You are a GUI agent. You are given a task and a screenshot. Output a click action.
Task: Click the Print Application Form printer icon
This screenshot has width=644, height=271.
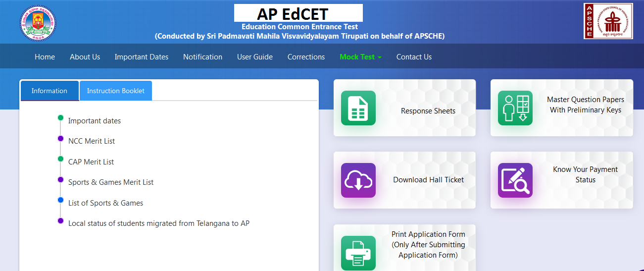pos(358,253)
